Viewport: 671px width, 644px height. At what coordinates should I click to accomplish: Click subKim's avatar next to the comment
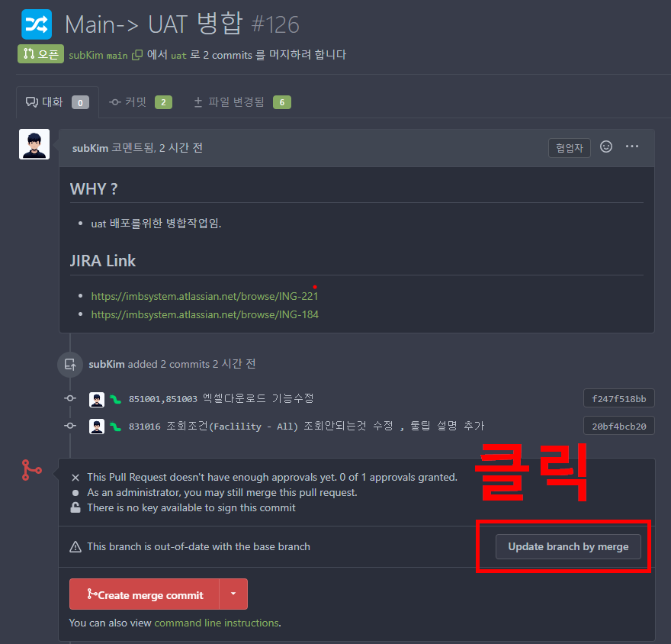click(x=34, y=144)
